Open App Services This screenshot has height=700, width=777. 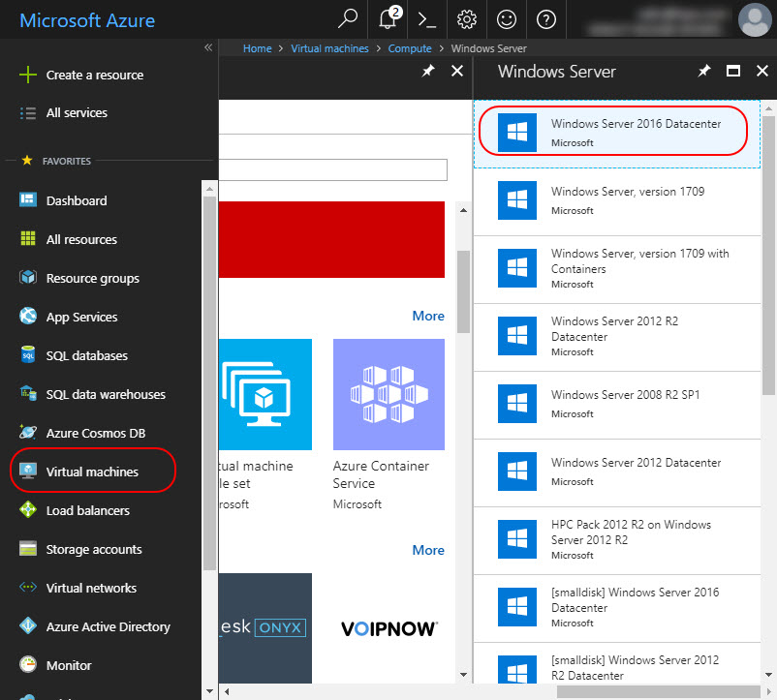(x=81, y=317)
